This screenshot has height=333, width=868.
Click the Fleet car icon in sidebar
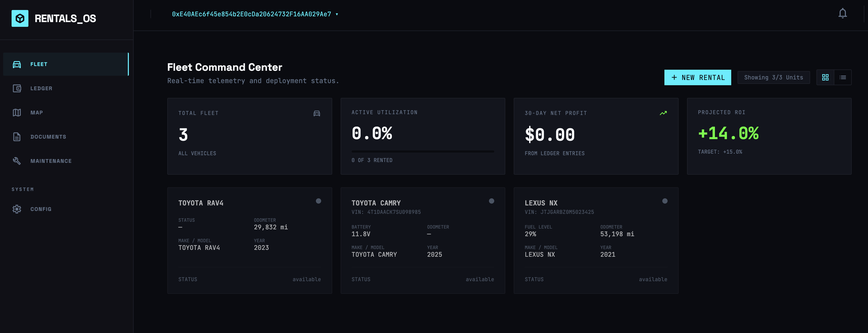(x=17, y=64)
